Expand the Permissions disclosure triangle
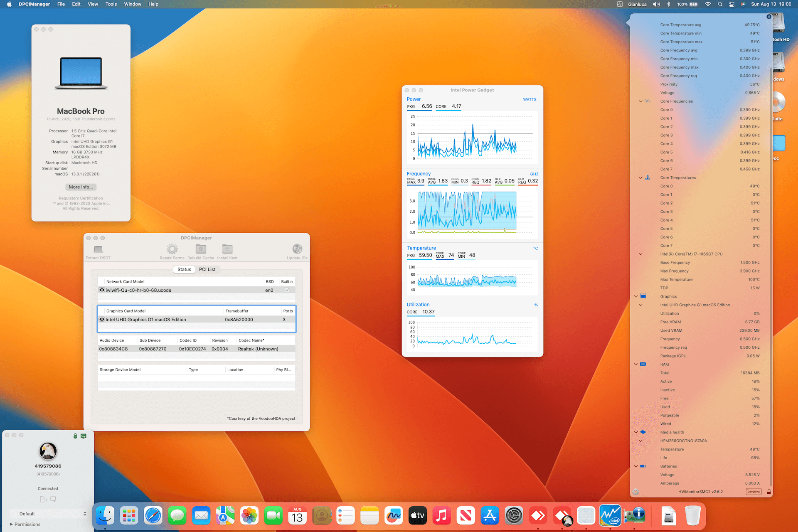The width and height of the screenshot is (798, 532). point(11,525)
